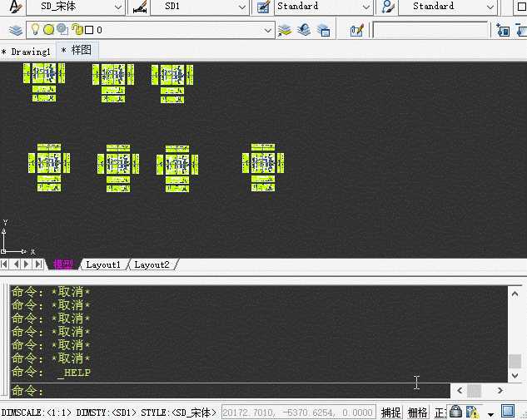Click the command history vertical scroll thumb
This screenshot has width=527, height=420.
[515, 361]
